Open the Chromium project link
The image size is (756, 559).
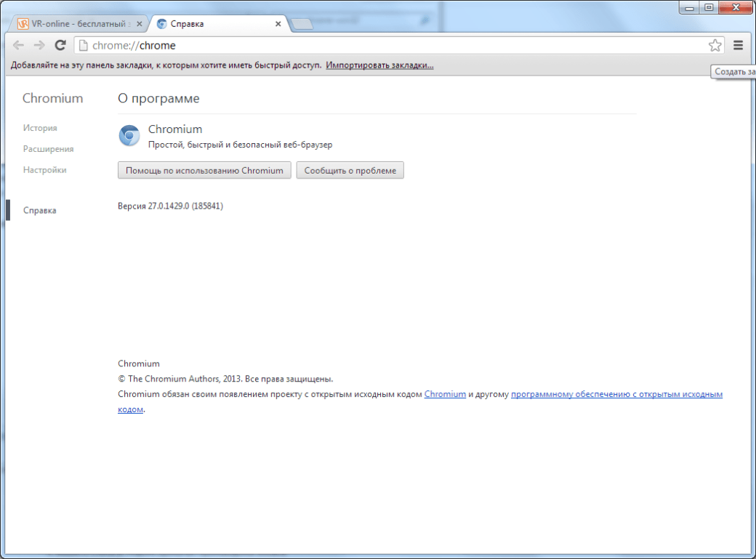(x=445, y=394)
